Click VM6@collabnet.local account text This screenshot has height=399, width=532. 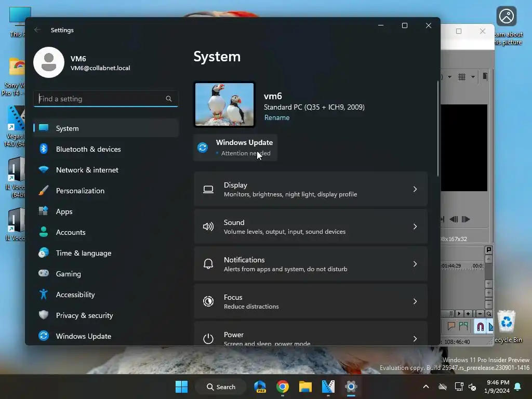point(100,68)
